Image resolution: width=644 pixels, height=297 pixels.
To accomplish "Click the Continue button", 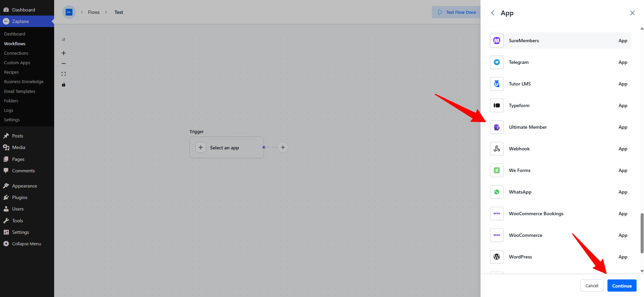I will [x=622, y=286].
